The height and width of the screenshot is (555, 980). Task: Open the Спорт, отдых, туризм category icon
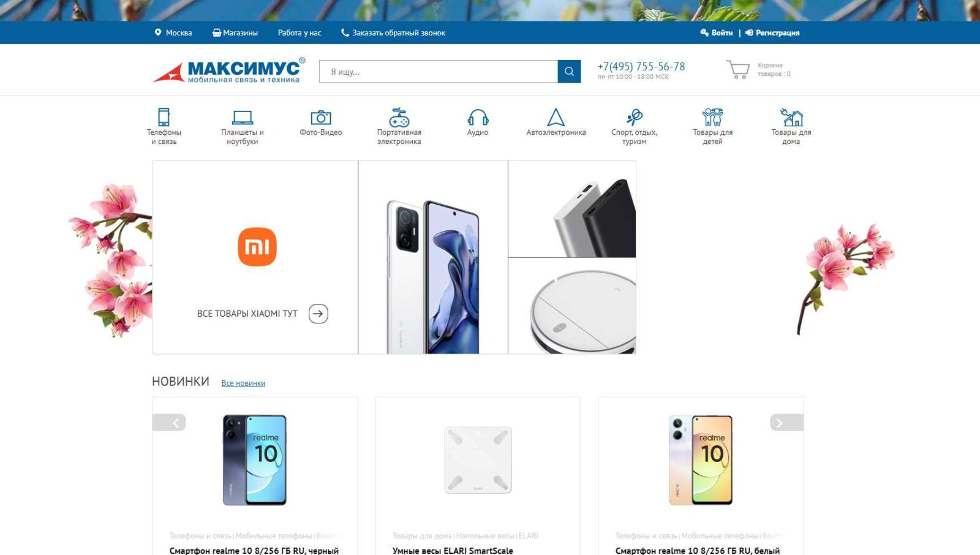point(635,117)
